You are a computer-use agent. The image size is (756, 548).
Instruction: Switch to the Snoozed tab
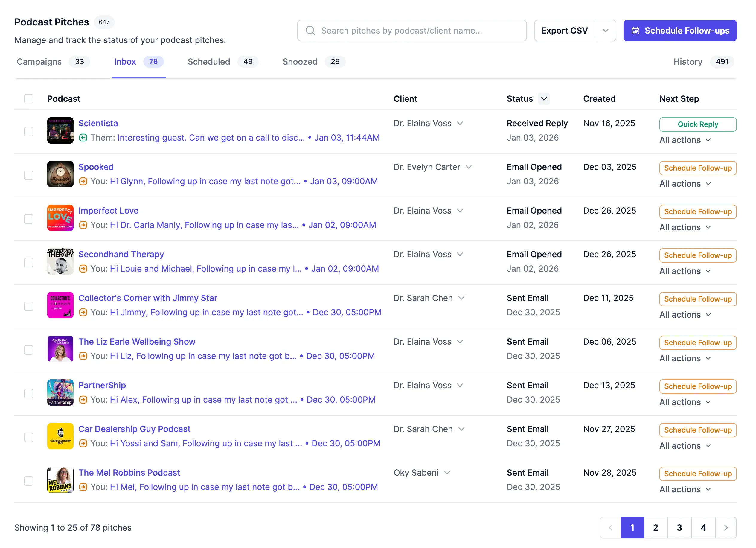point(314,62)
